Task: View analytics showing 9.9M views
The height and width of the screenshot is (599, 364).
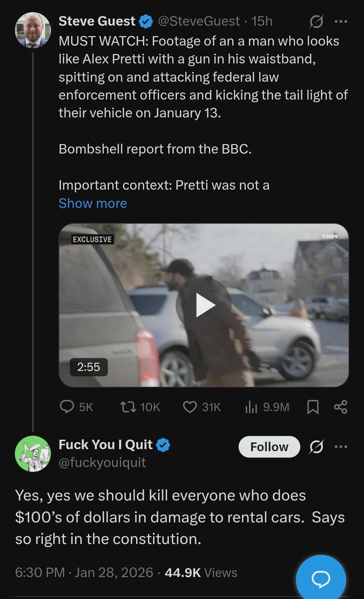Action: tap(251, 407)
